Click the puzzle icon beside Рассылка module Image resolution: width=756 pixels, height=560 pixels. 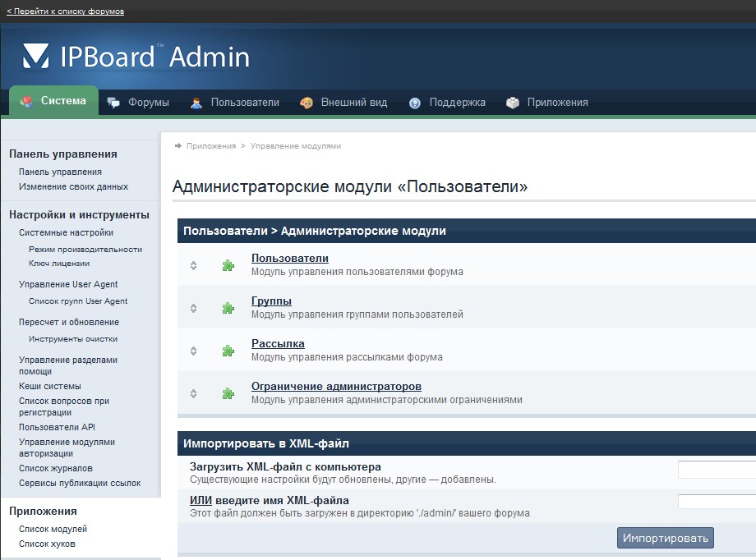tap(228, 351)
